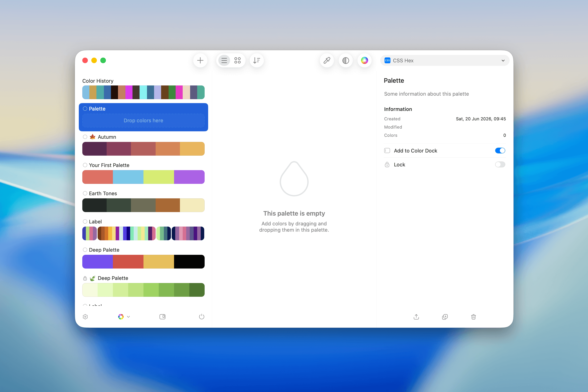
Task: Pick the darkest green swatch in locked Deep Palette
Action: pos(197,290)
